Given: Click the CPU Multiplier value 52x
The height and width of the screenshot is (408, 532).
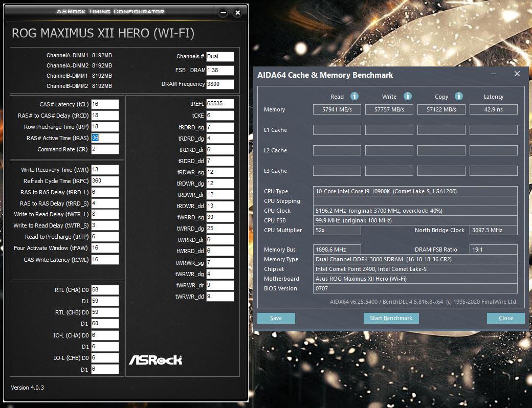Looking at the screenshot, I should tap(337, 230).
